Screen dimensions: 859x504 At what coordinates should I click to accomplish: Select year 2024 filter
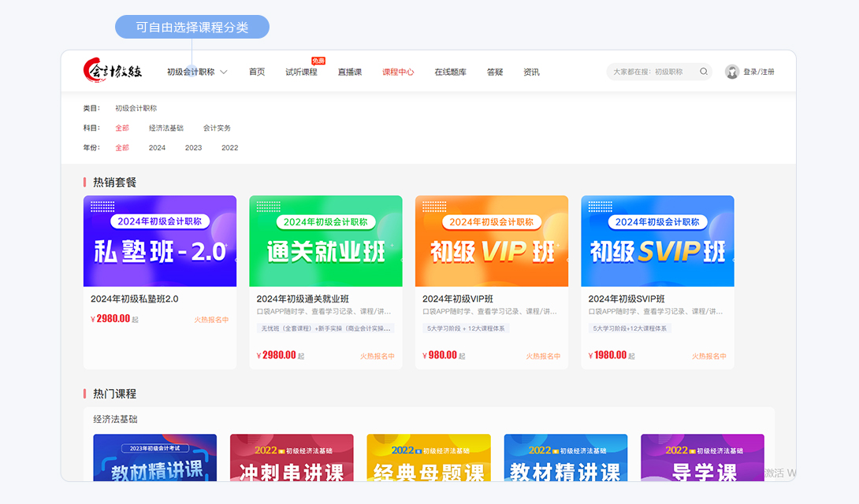pyautogui.click(x=157, y=147)
